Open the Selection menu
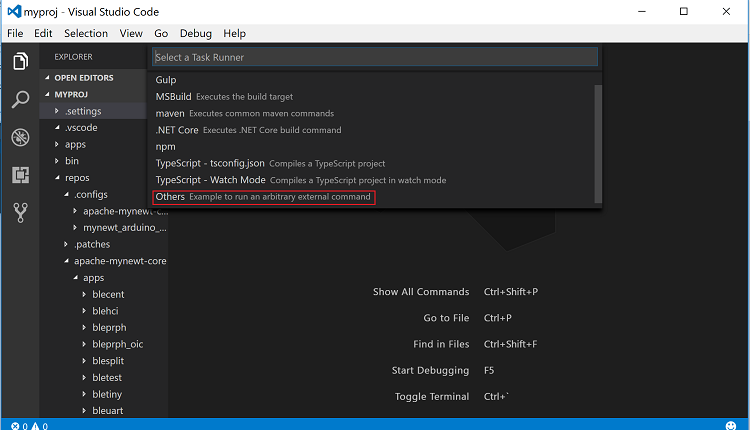Image resolution: width=750 pixels, height=430 pixels. [85, 33]
